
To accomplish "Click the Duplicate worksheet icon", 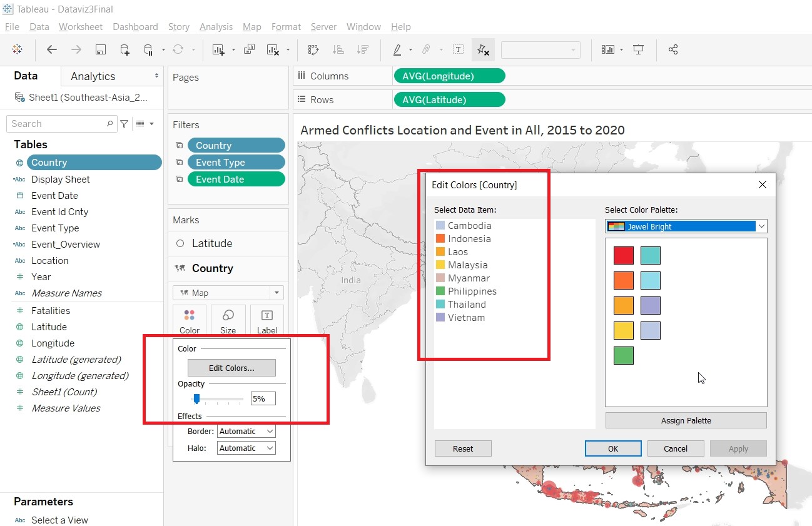I will tap(249, 50).
